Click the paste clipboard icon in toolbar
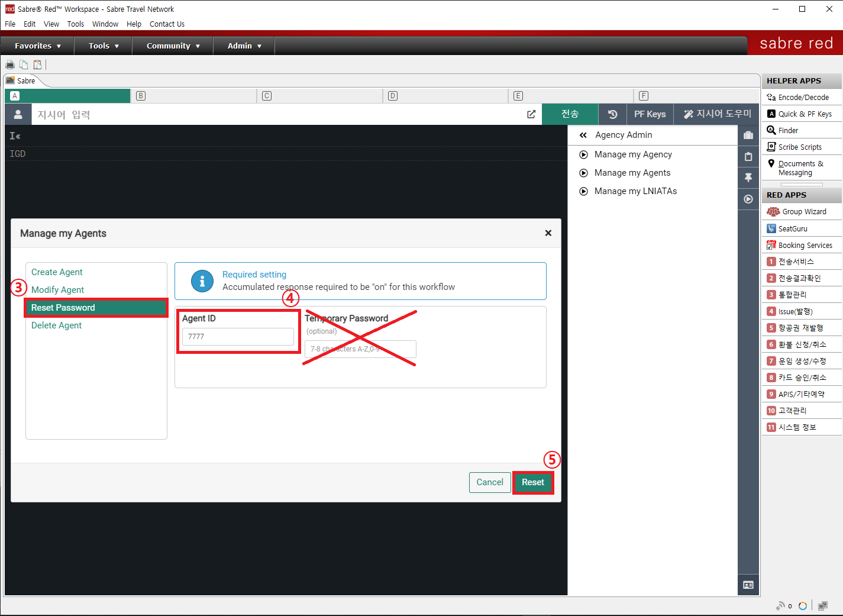 [37, 64]
